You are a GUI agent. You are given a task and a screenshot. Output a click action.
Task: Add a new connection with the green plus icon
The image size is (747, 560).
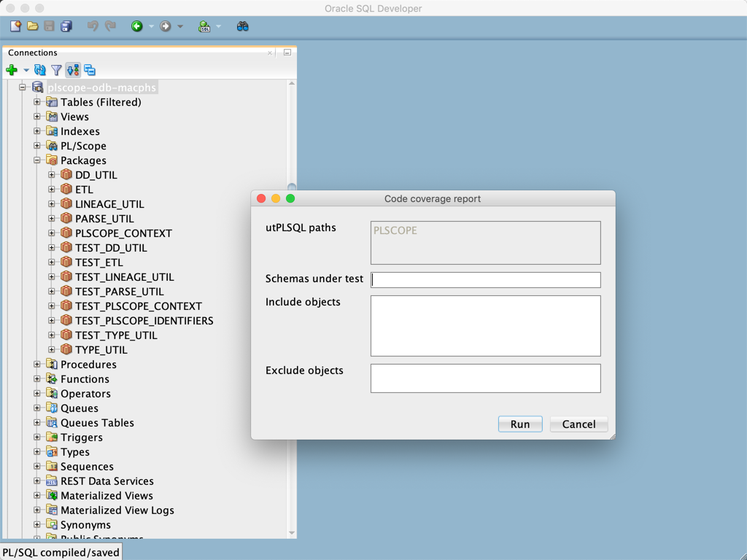tap(12, 69)
